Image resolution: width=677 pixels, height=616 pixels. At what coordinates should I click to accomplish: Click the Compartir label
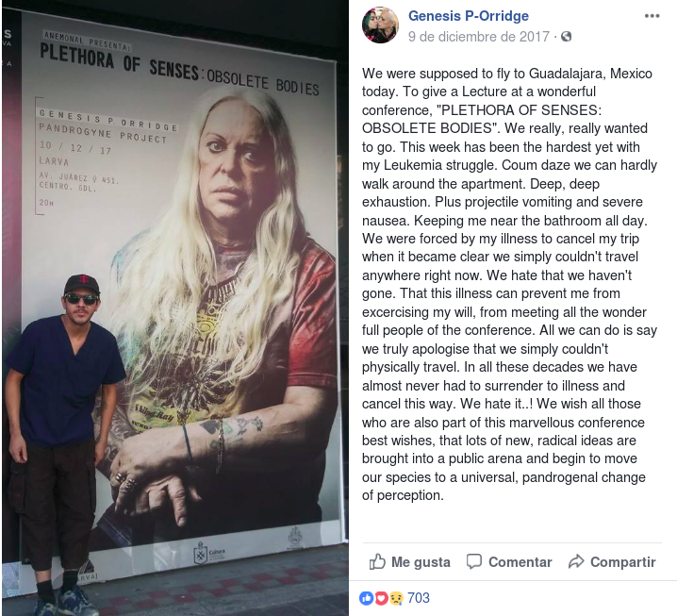(x=622, y=562)
